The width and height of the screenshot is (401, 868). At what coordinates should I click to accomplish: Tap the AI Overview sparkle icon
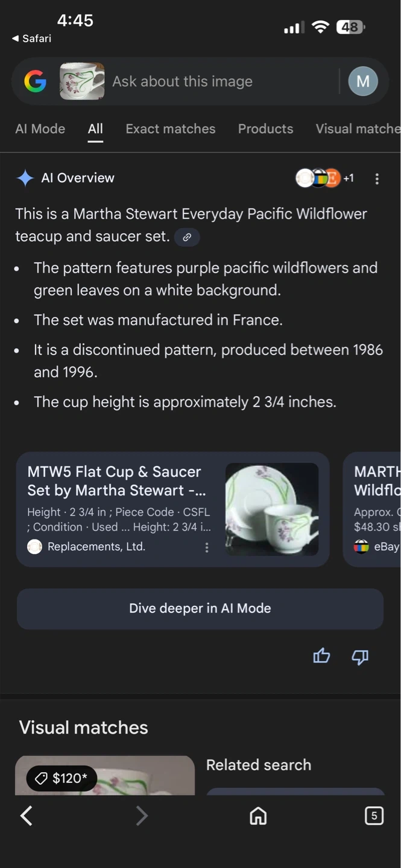[x=25, y=178]
